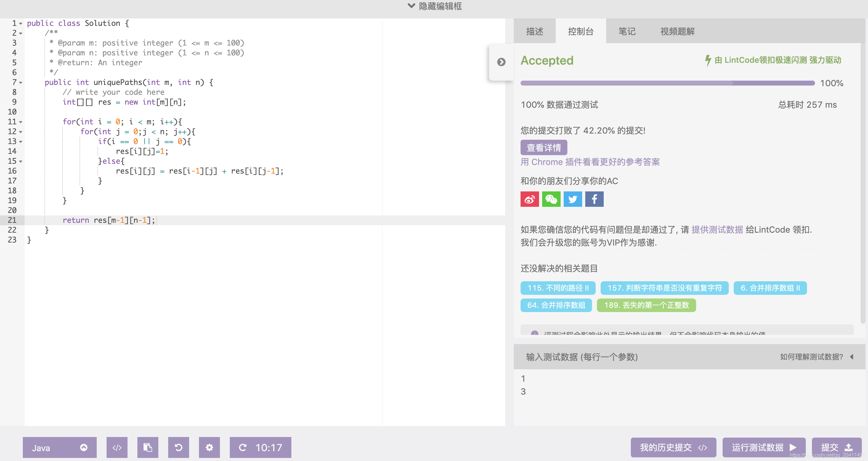Click the return statement on line 21
The width and height of the screenshot is (868, 461).
coord(108,220)
